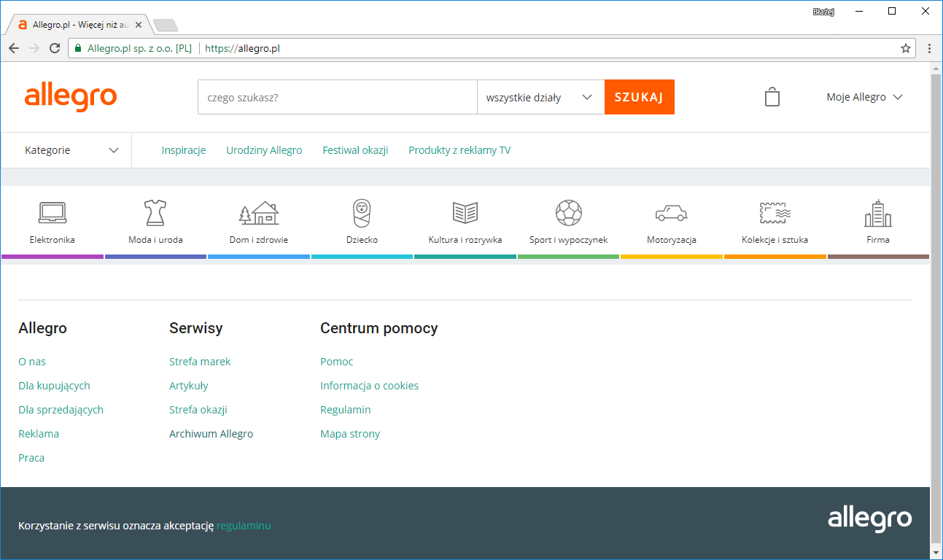Open the Dom i zdrowie house icon
The width and height of the screenshot is (943, 560).
259,213
